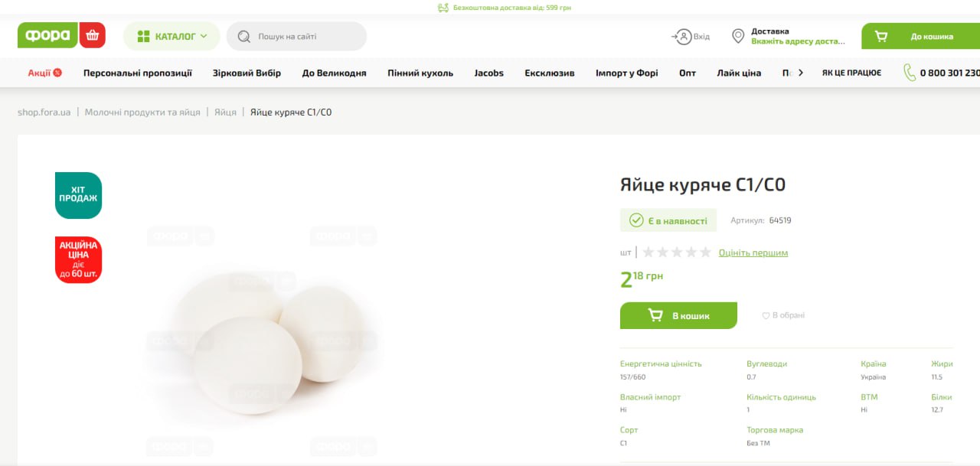
Task: Click the magnifier search icon
Action: pos(244,37)
